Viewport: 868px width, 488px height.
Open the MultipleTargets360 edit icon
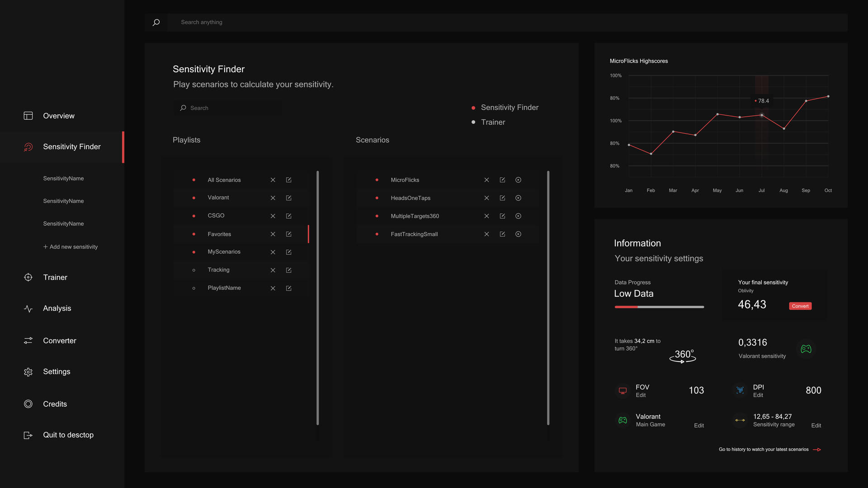[502, 216]
